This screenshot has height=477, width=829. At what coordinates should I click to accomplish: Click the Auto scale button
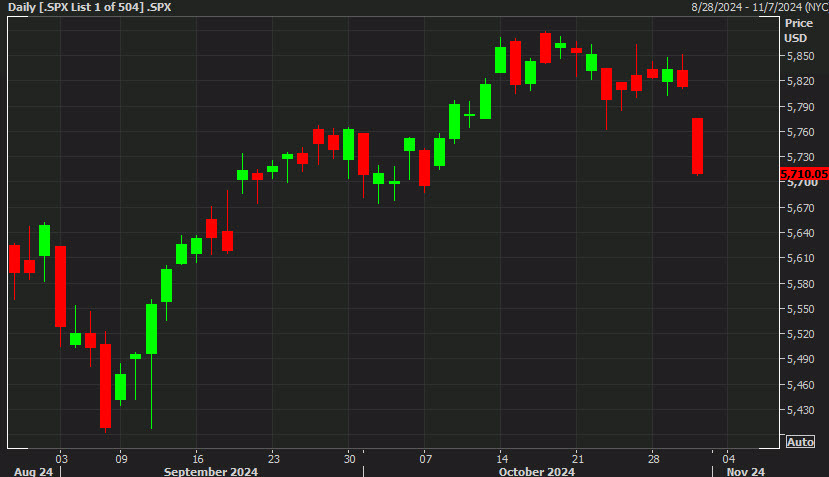[x=800, y=442]
